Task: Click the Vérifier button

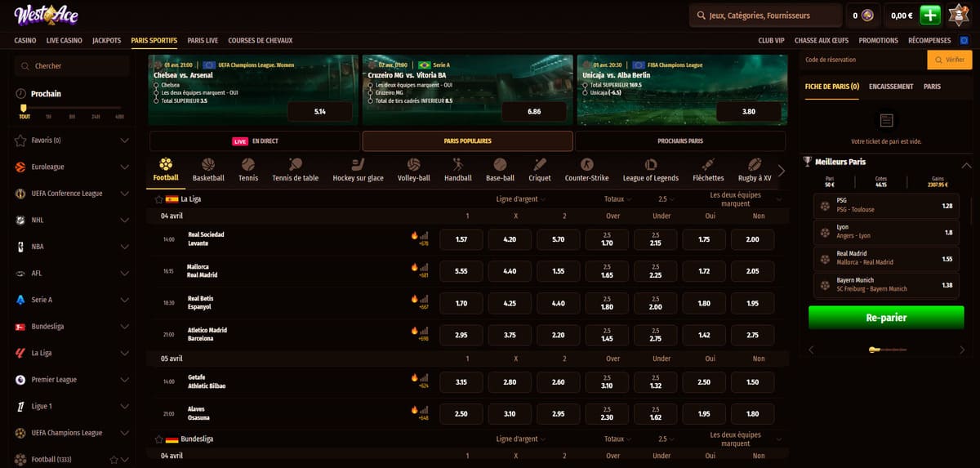Action: (950, 60)
